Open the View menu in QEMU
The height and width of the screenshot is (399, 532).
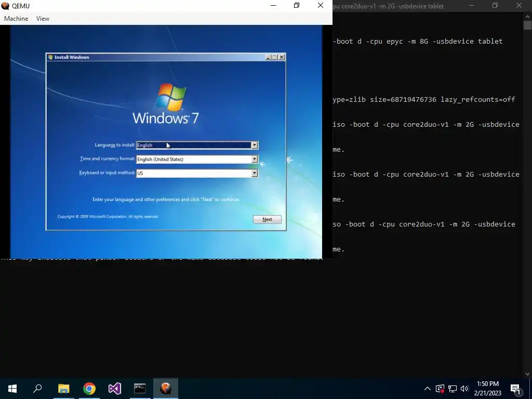point(43,19)
